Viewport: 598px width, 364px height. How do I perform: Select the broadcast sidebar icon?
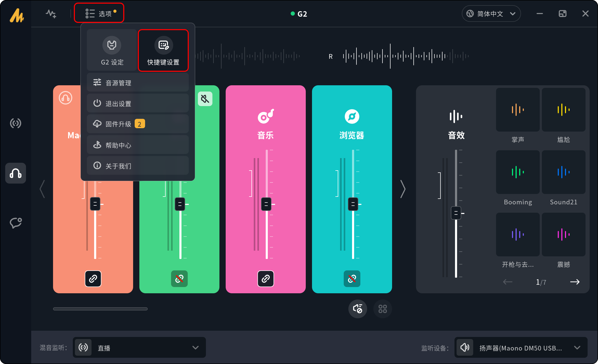[x=16, y=123]
